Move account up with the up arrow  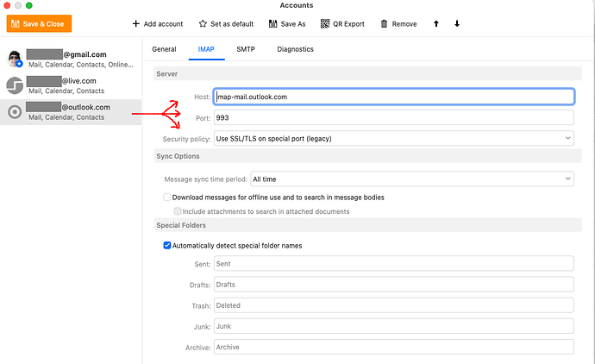(436, 23)
